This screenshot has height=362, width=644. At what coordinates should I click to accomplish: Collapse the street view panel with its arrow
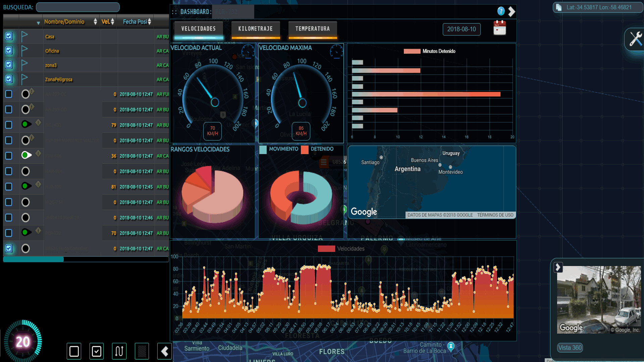click(558, 267)
